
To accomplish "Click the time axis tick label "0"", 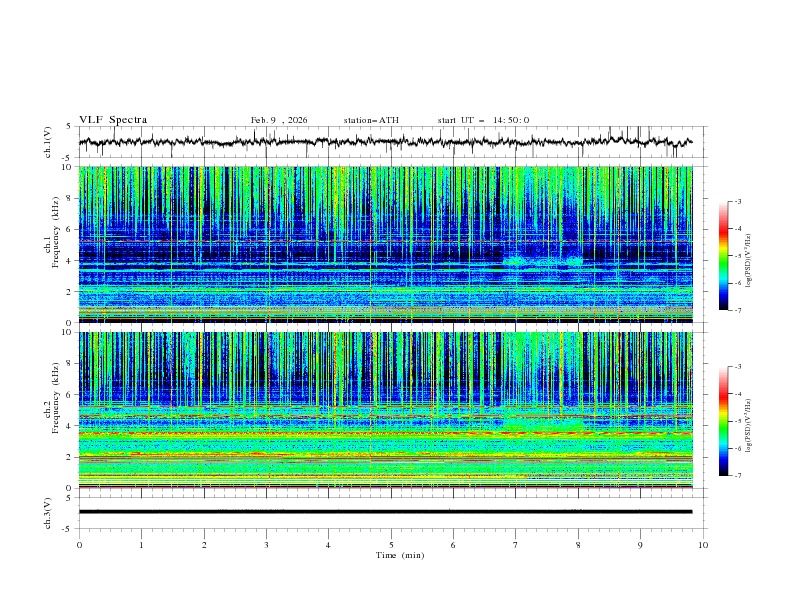I will [x=79, y=545].
